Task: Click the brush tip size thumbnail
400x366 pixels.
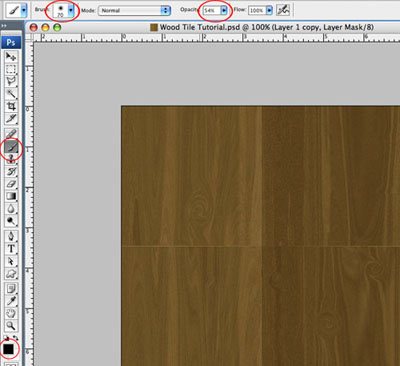Action: tap(60, 11)
